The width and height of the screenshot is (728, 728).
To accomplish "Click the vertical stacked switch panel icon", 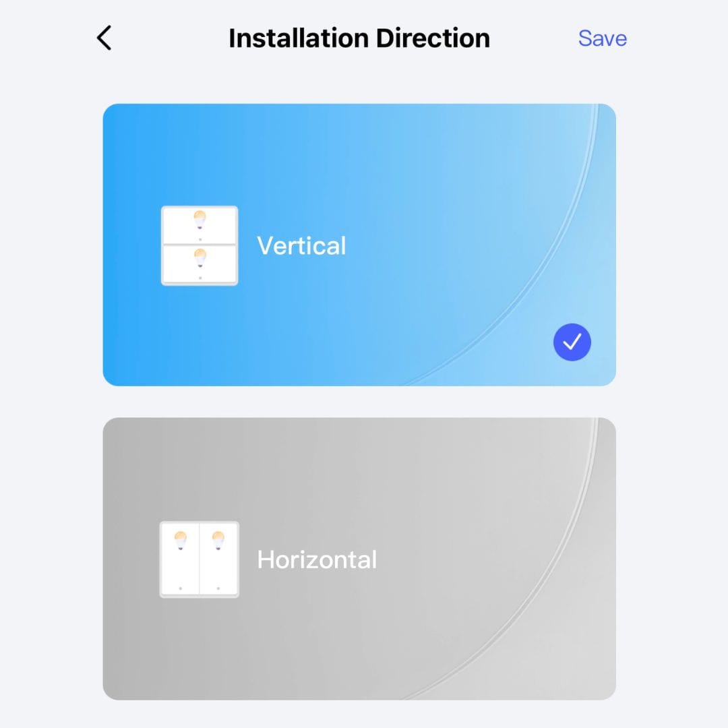I will tap(200, 245).
